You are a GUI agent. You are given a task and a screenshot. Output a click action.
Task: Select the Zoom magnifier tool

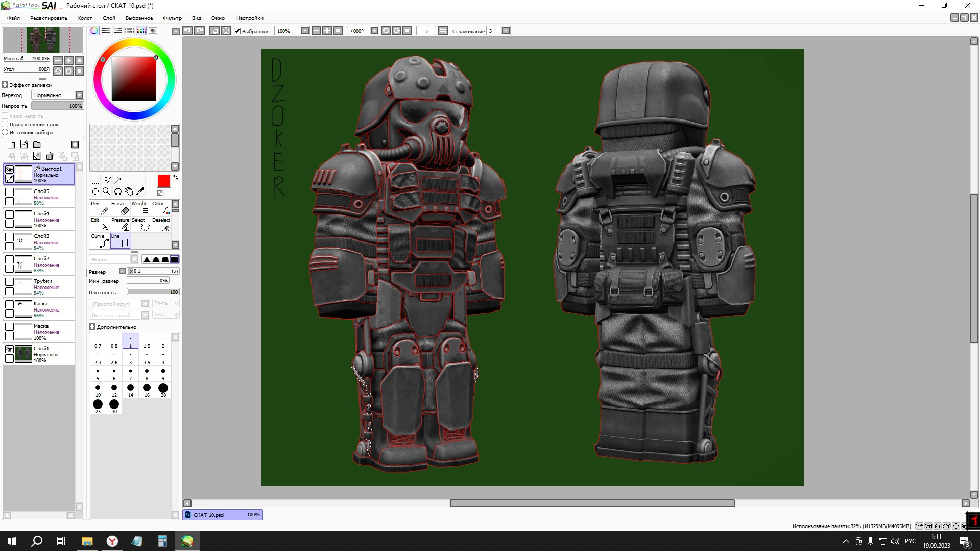tap(106, 191)
